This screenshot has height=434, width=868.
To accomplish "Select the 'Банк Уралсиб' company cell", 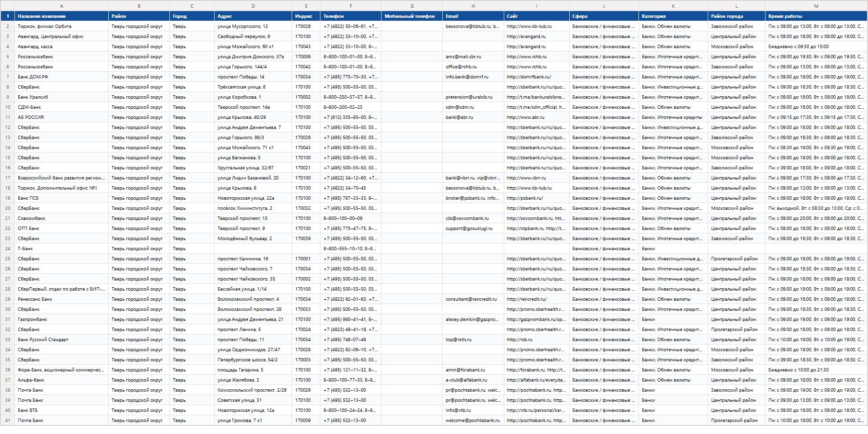I will [x=62, y=97].
